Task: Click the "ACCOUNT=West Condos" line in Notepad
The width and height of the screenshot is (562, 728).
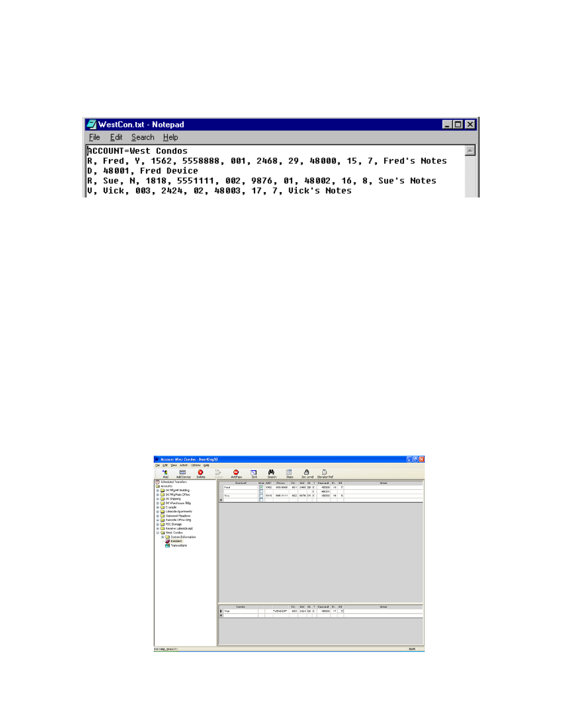Action: (x=138, y=151)
